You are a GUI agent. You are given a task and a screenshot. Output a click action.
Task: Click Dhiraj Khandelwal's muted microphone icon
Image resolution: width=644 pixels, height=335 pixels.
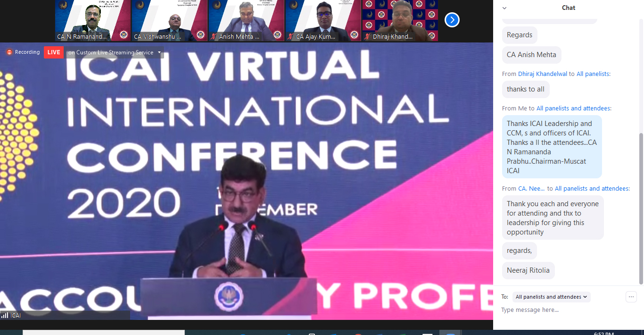point(367,36)
